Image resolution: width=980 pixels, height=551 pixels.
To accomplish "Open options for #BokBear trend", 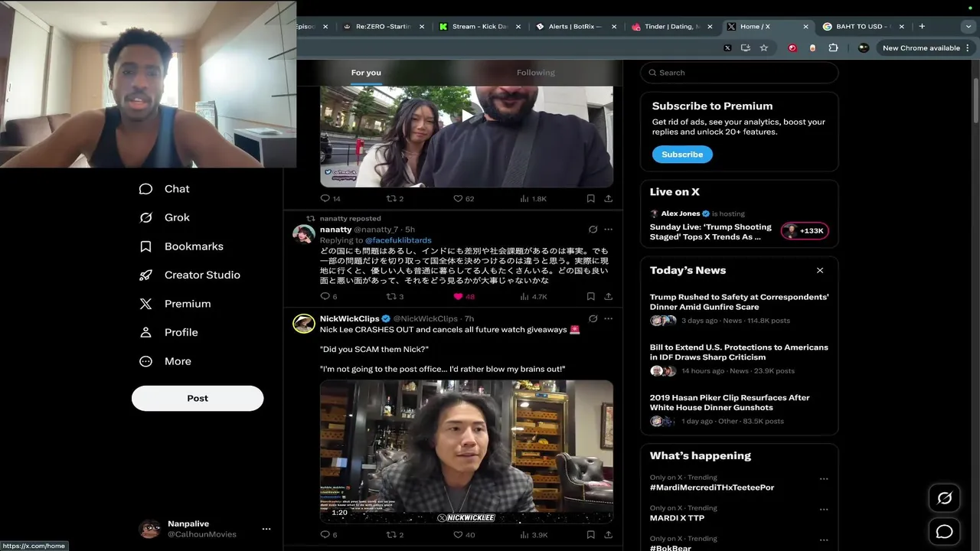I will click(824, 540).
